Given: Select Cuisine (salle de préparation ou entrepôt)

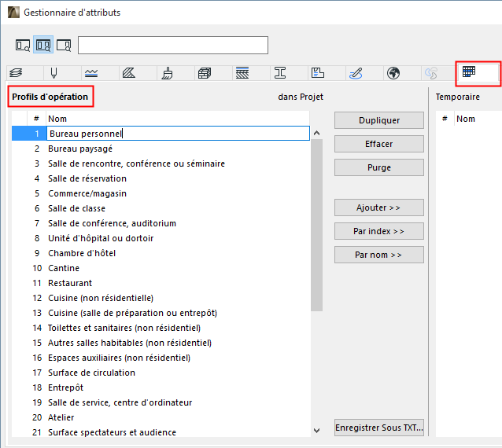Looking at the screenshot, I should [x=161, y=313].
